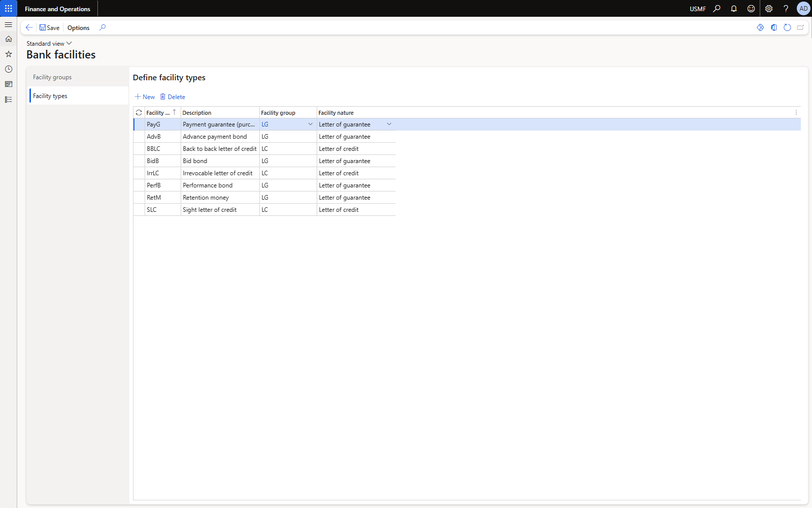This screenshot has width=812, height=508.
Task: Open in Microsoft Office icon
Action: (774, 27)
